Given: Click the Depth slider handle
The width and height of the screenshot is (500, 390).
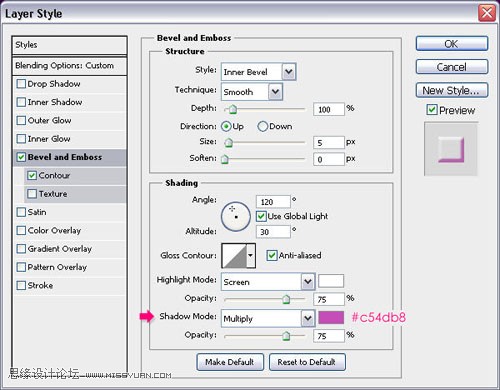Looking at the screenshot, I should 233,109.
